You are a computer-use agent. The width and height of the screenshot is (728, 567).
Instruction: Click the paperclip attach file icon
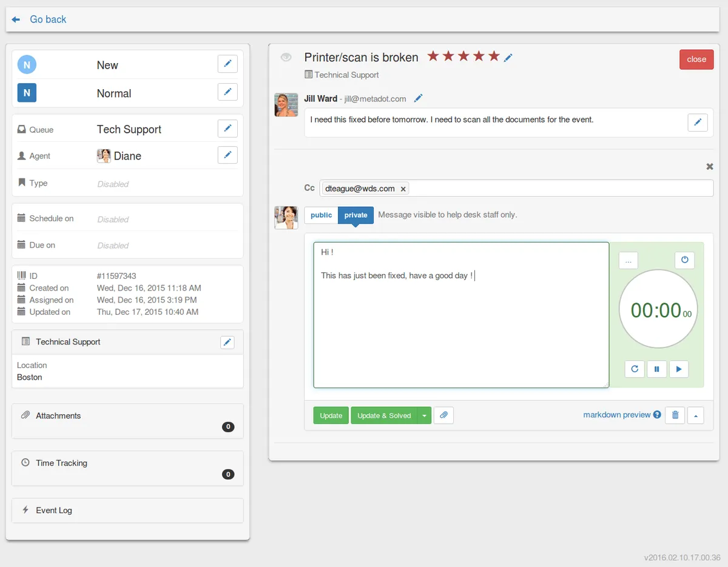tap(443, 415)
